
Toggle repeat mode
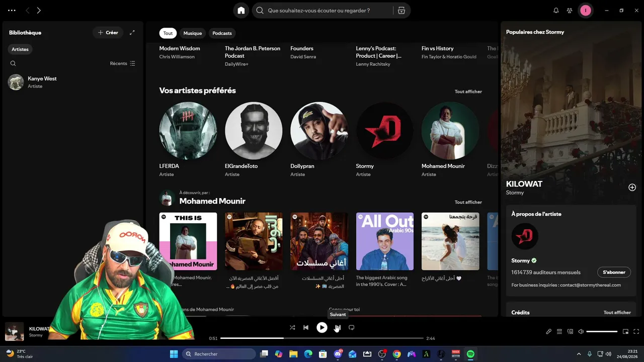point(352,327)
